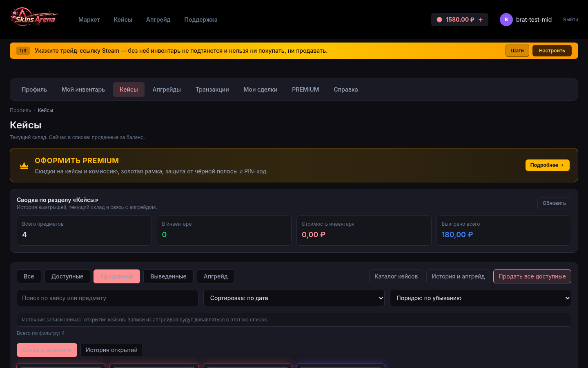This screenshot has width=588, height=368.
Task: Select the Кейсы profile tab
Action: pos(129,90)
